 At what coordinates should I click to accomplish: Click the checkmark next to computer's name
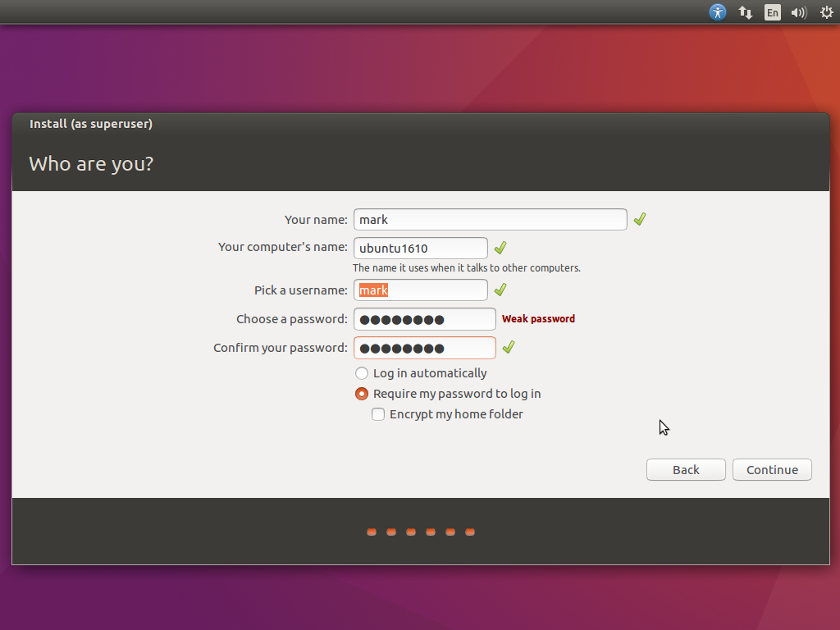tap(500, 248)
